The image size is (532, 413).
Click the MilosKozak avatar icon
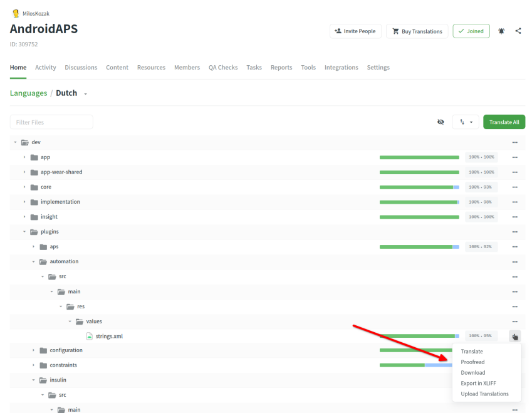point(16,14)
